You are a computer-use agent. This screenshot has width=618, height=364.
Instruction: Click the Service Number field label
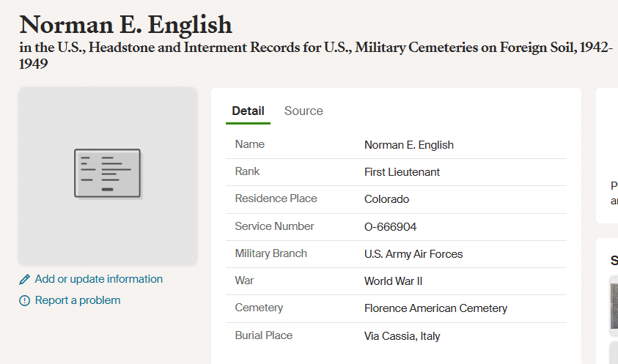tap(274, 226)
